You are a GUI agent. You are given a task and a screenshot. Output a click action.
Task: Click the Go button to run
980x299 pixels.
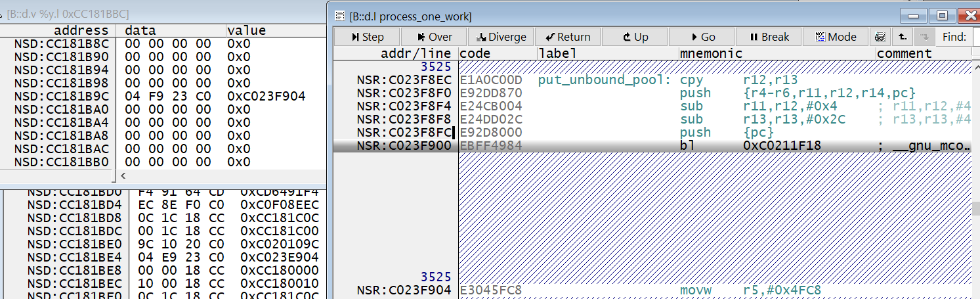tap(702, 37)
